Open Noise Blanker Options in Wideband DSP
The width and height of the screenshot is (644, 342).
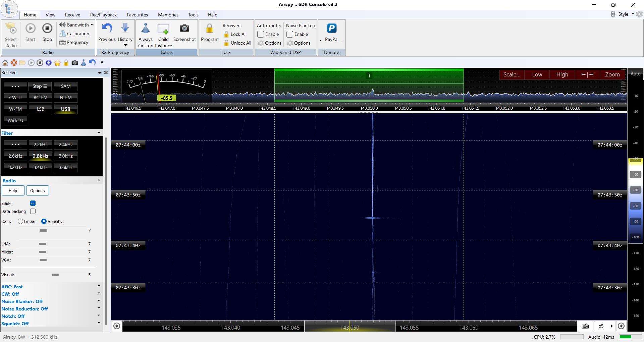tap(299, 43)
